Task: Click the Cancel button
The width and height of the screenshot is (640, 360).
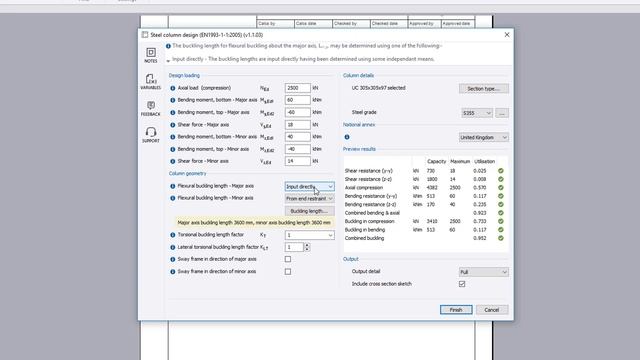Action: (492, 310)
